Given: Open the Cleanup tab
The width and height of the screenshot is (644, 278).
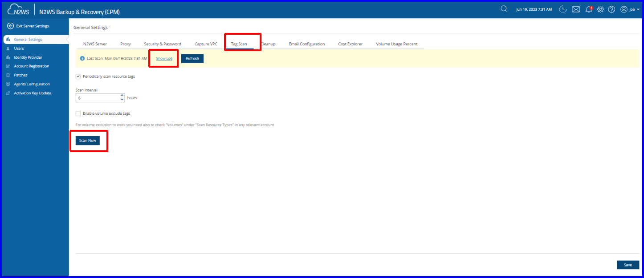Looking at the screenshot, I should coord(268,44).
